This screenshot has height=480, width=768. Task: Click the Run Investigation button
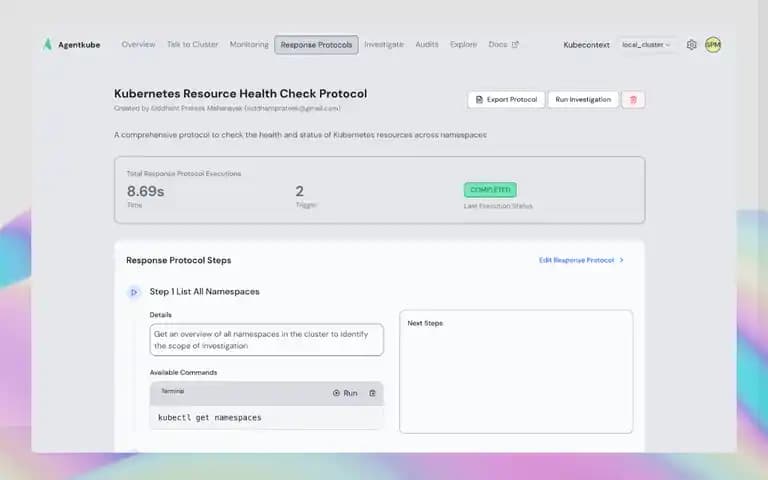pos(583,99)
